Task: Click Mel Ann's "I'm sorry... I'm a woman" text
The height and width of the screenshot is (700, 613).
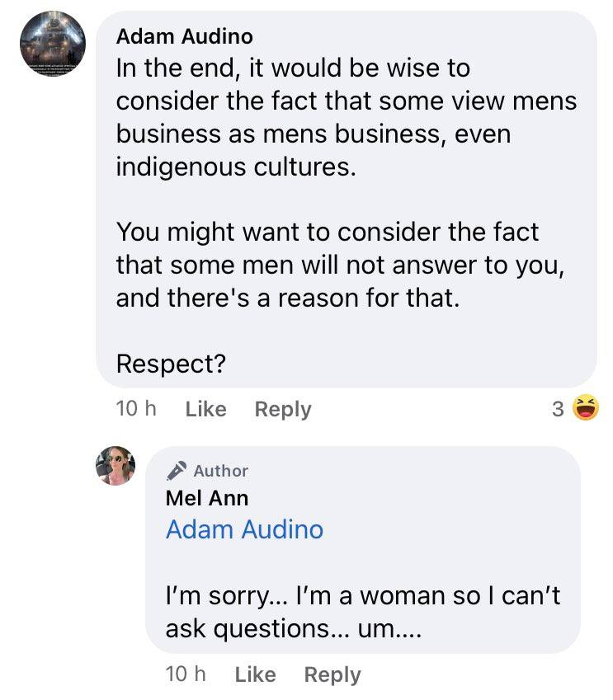Action: 363,612
